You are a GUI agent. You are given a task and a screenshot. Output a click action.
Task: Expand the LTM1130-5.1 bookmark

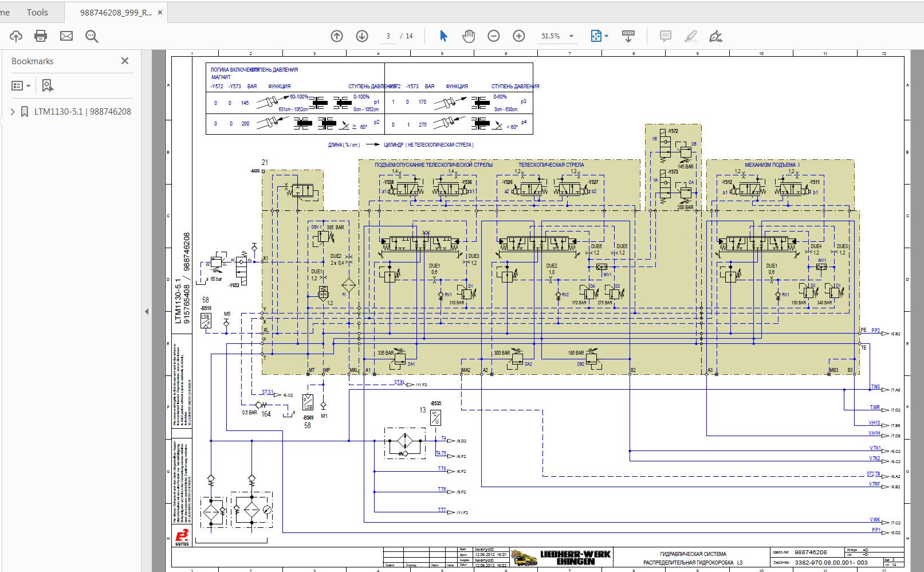[11, 111]
